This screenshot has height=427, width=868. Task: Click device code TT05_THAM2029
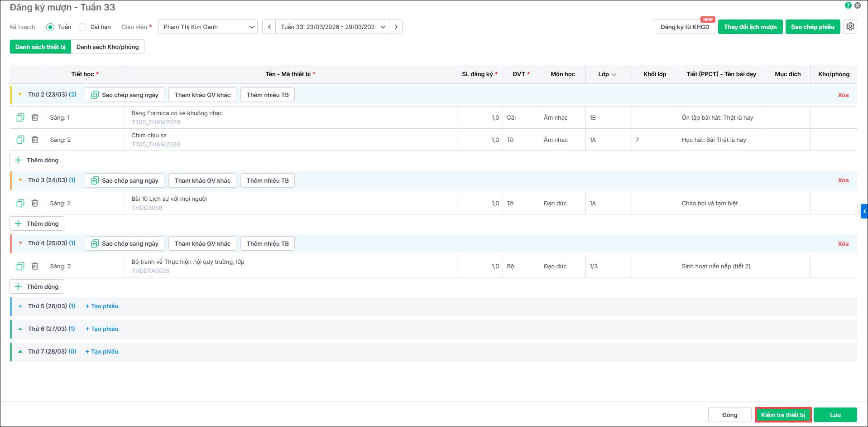[156, 122]
